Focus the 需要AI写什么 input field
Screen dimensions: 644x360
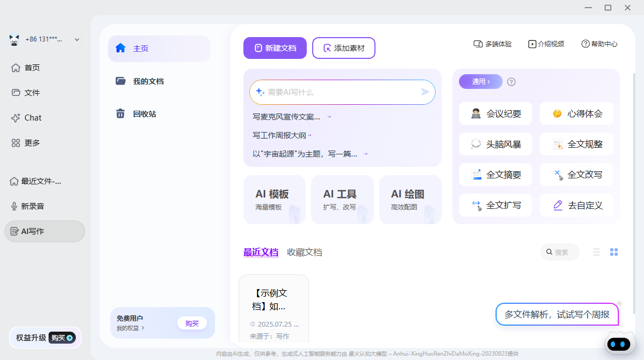pos(342,92)
